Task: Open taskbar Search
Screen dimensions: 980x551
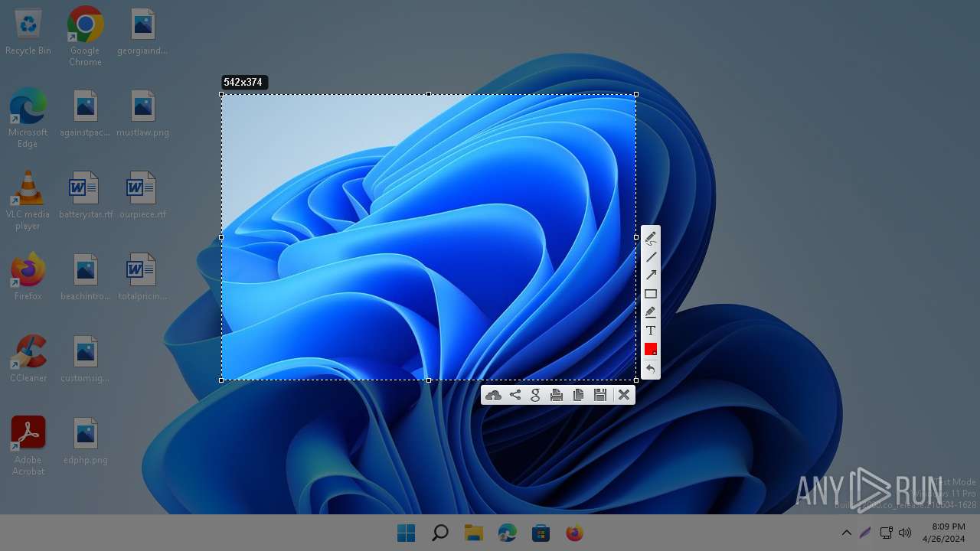Action: tap(440, 533)
